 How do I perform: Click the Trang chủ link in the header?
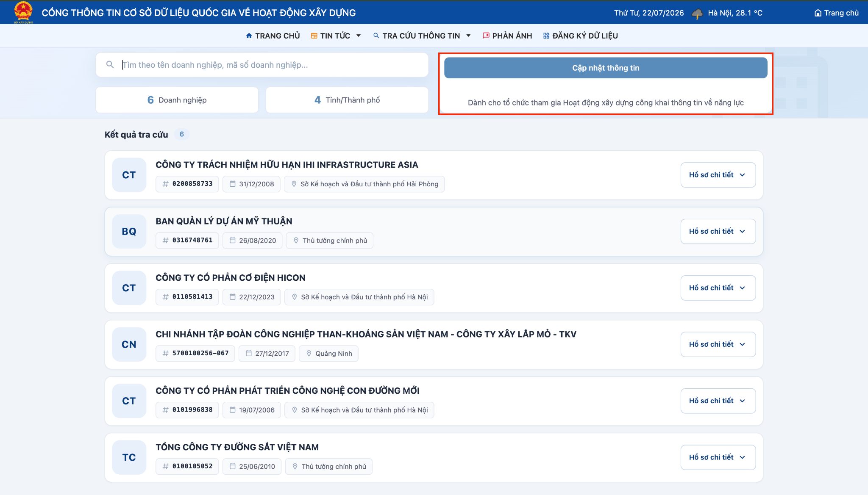click(836, 13)
